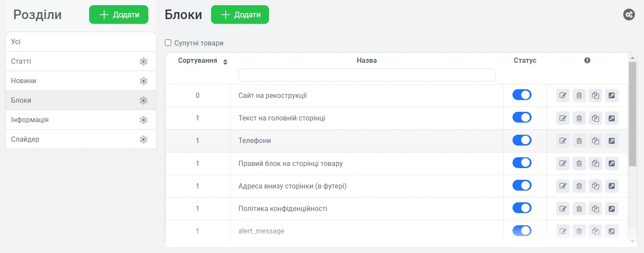Select the 'Новини' section
The image size is (644, 253).
(24, 81)
